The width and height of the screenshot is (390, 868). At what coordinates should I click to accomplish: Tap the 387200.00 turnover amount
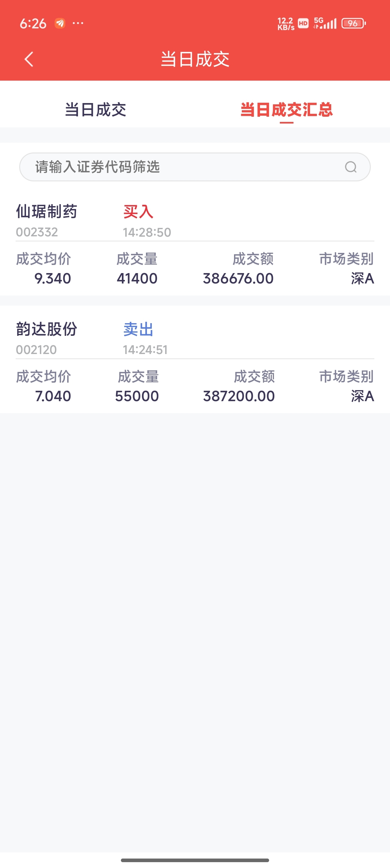pyautogui.click(x=239, y=396)
